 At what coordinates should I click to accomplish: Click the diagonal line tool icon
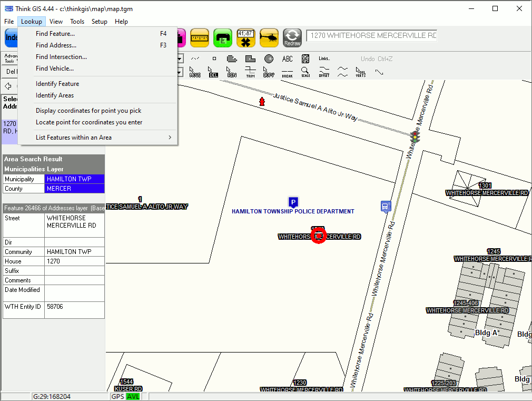pos(379,72)
